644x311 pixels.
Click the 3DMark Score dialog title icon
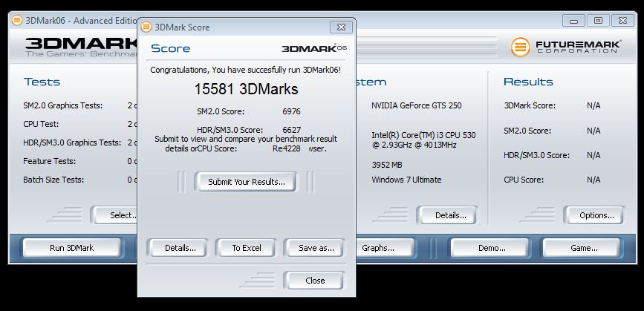point(146,27)
